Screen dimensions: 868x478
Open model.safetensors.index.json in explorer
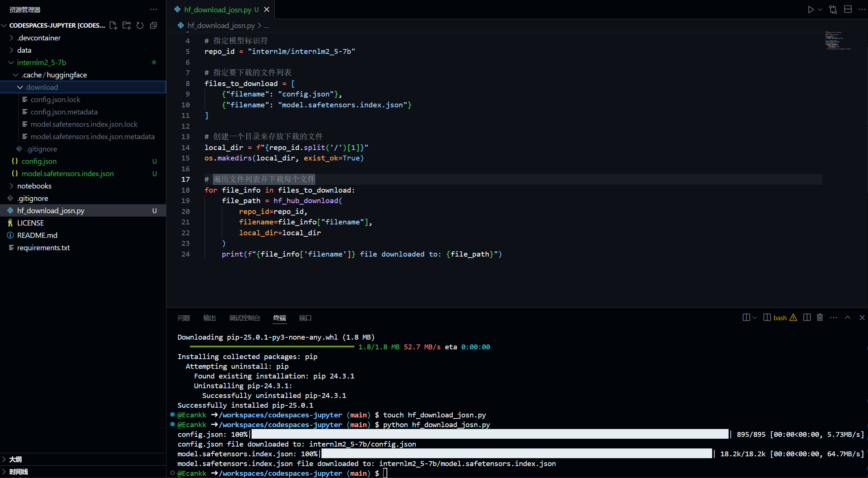click(x=83, y=174)
